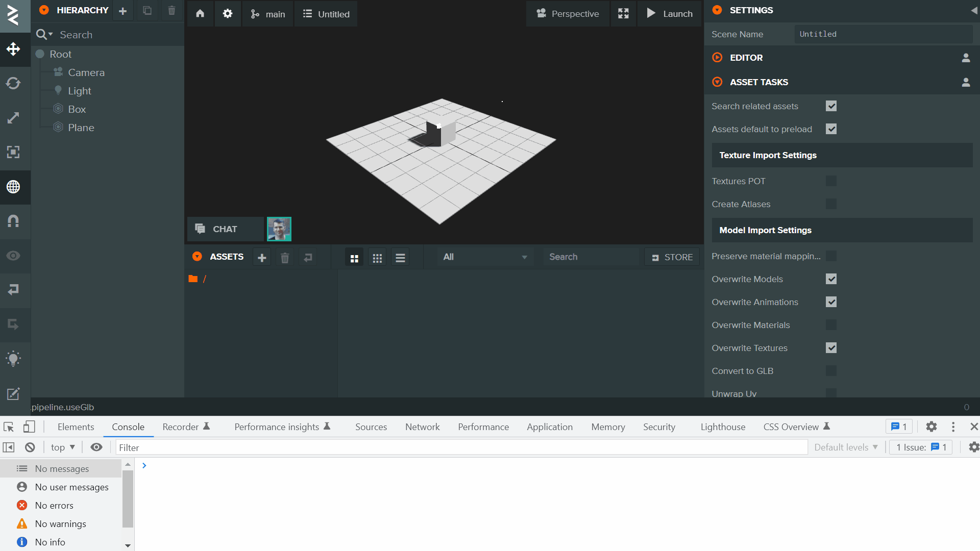Open the Perspective camera dropdown
This screenshot has height=551, width=980.
568,14
